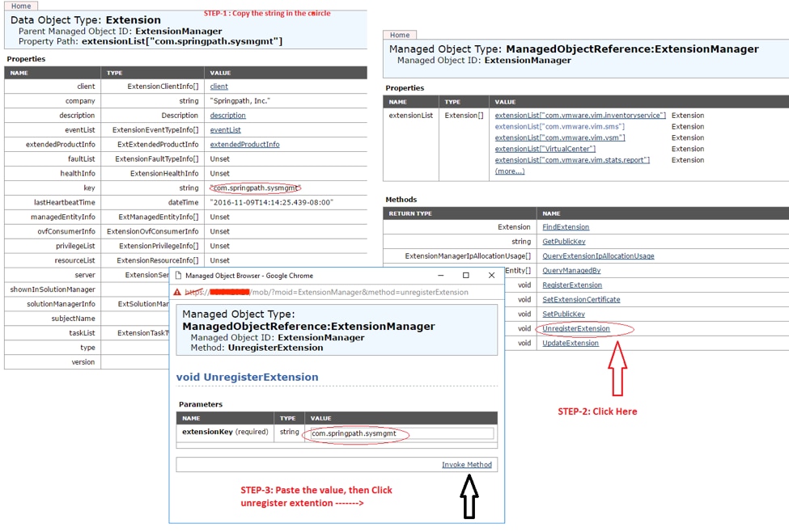Open the Home tab above the ExtensionManager page

coord(400,35)
